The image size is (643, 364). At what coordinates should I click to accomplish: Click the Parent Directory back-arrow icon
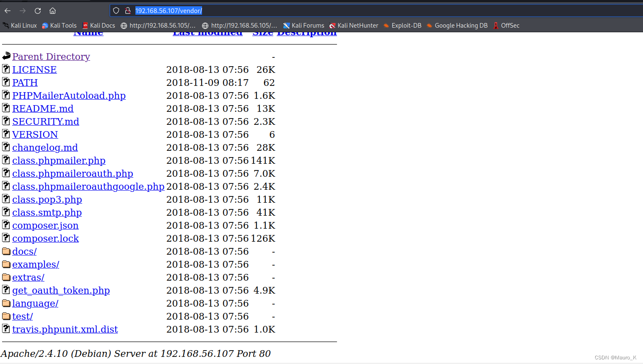(6, 56)
